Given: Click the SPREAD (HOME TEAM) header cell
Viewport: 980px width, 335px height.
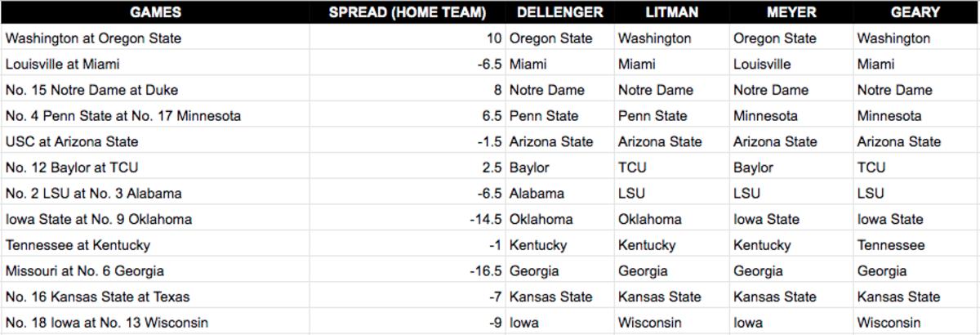Looking at the screenshot, I should pos(408,12).
